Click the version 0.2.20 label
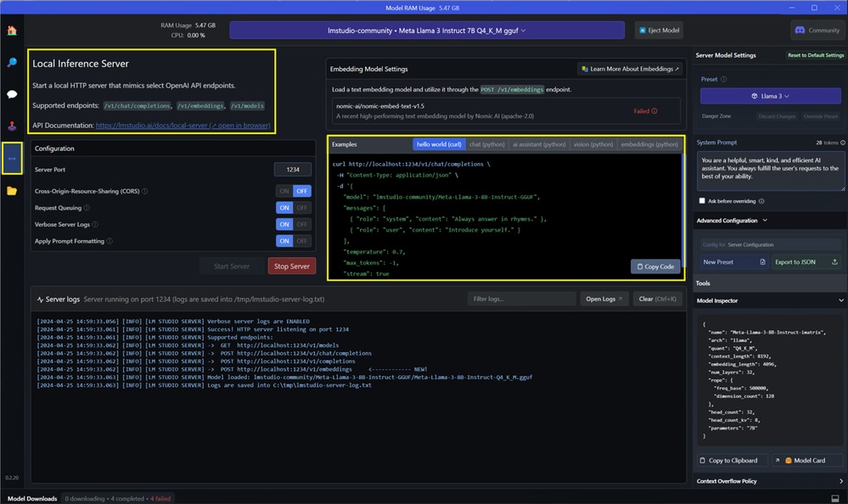 (12, 478)
